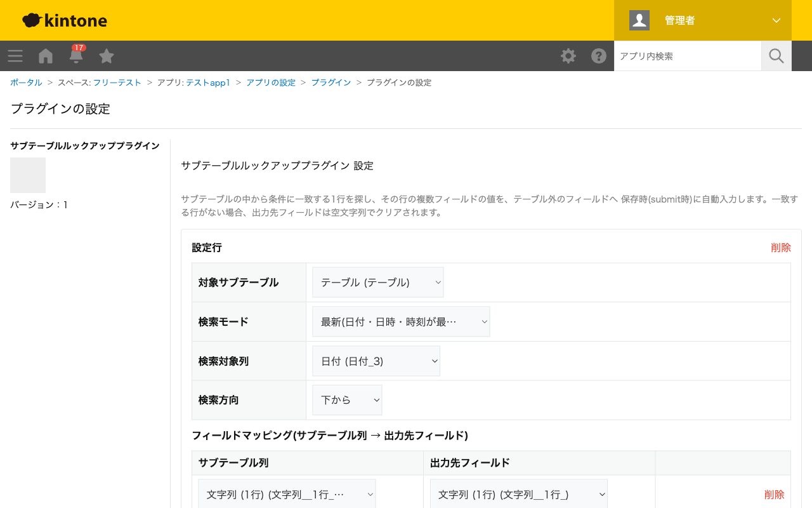Screen dimensions: 812x508
Task: Click the 設定行 heading
Action: tap(207, 248)
